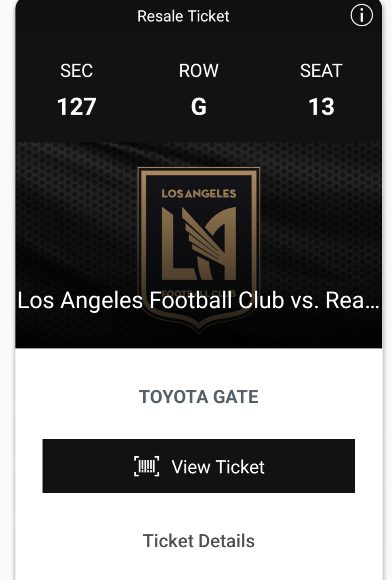This screenshot has height=580, width=392.
Task: Tap the winged LA emblem in crest
Action: [198, 243]
